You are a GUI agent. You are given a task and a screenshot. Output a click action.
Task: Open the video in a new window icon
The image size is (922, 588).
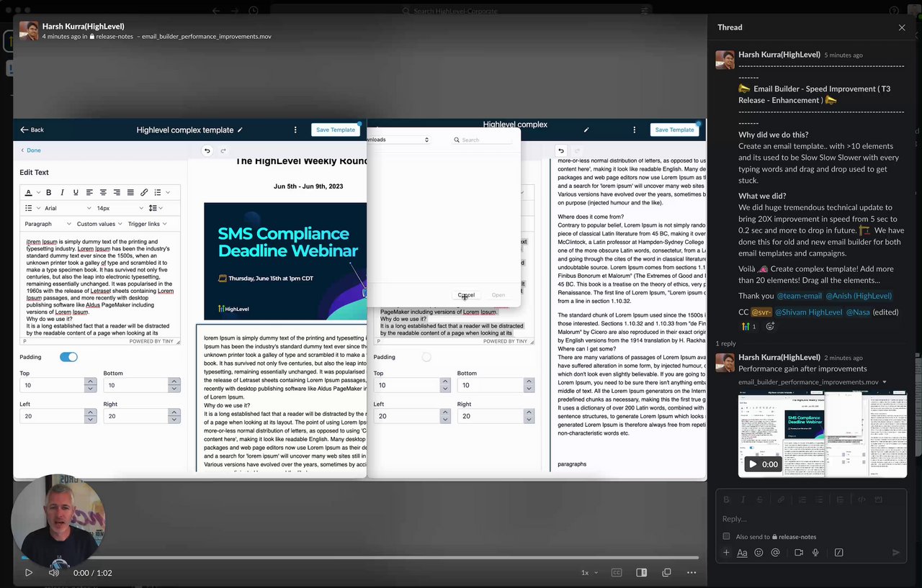click(666, 573)
